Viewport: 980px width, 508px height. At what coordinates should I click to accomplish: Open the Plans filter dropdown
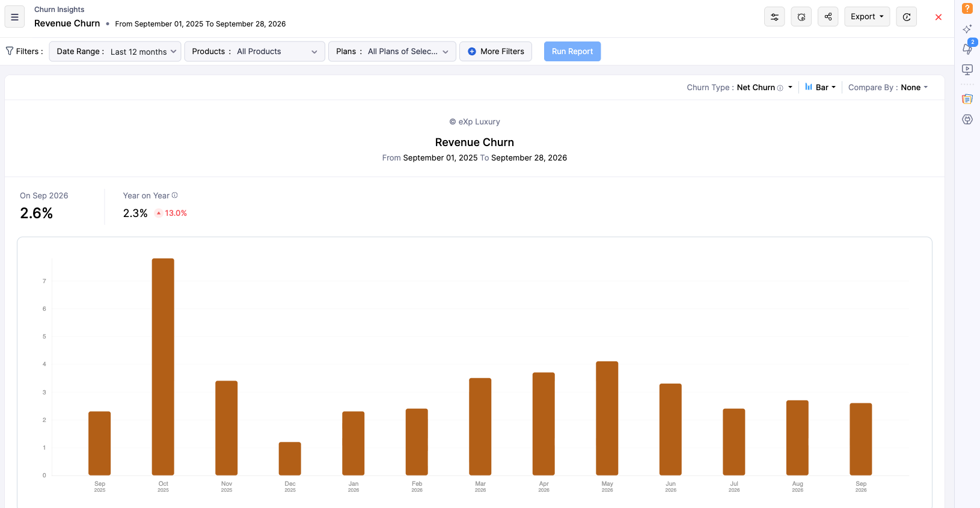392,52
